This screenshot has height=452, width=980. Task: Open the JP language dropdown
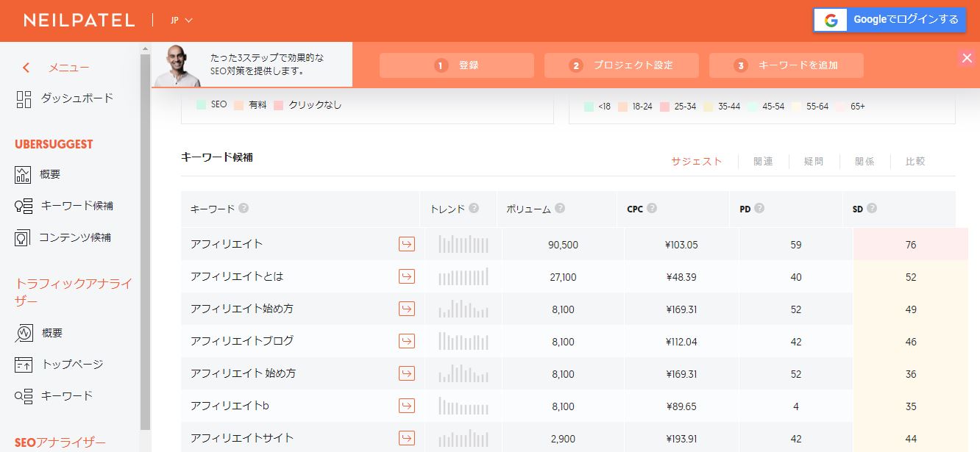point(181,21)
